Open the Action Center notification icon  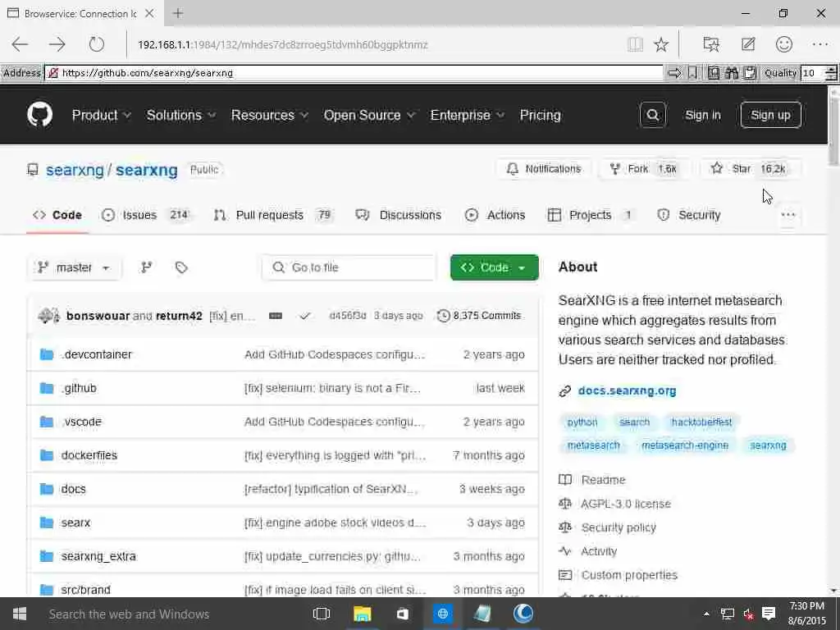click(769, 614)
